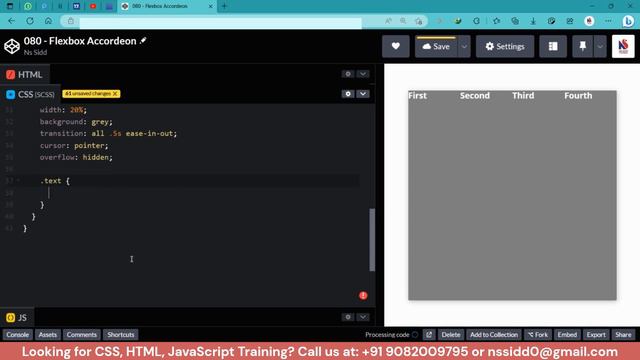Click the Fourth accordion panel in preview
This screenshot has width=640, height=360.
pos(590,195)
